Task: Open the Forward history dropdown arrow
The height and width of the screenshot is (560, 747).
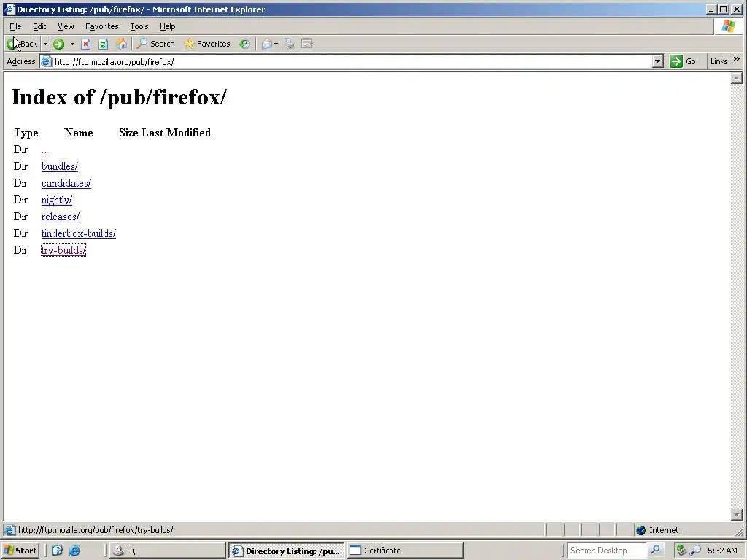Action: pos(72,44)
